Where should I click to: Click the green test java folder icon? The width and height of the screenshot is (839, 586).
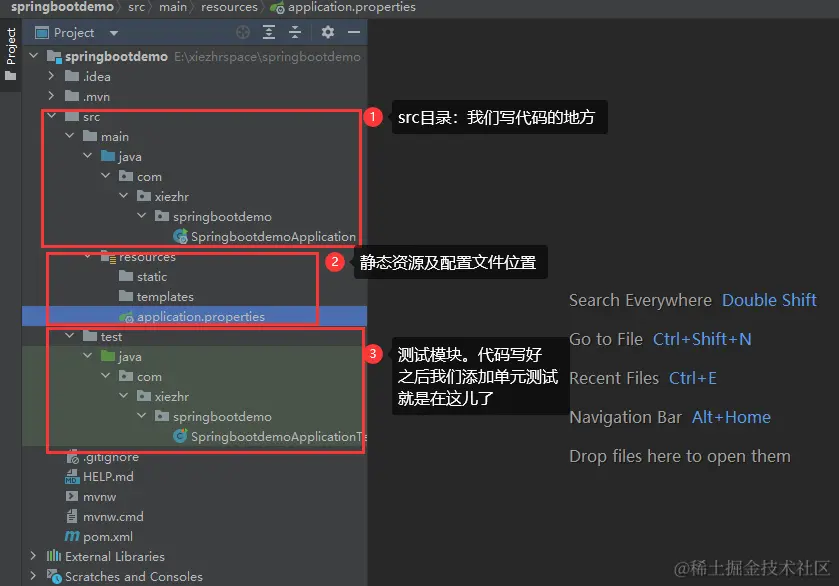coord(108,356)
